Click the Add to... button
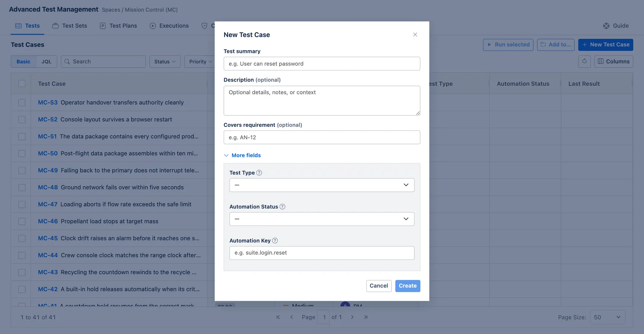The height and width of the screenshot is (334, 644). [x=556, y=45]
